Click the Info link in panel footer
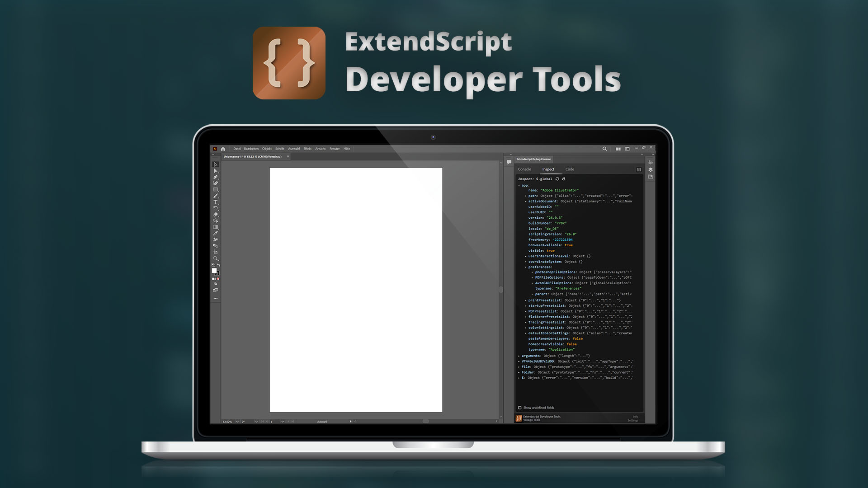The height and width of the screenshot is (488, 868). (x=636, y=417)
